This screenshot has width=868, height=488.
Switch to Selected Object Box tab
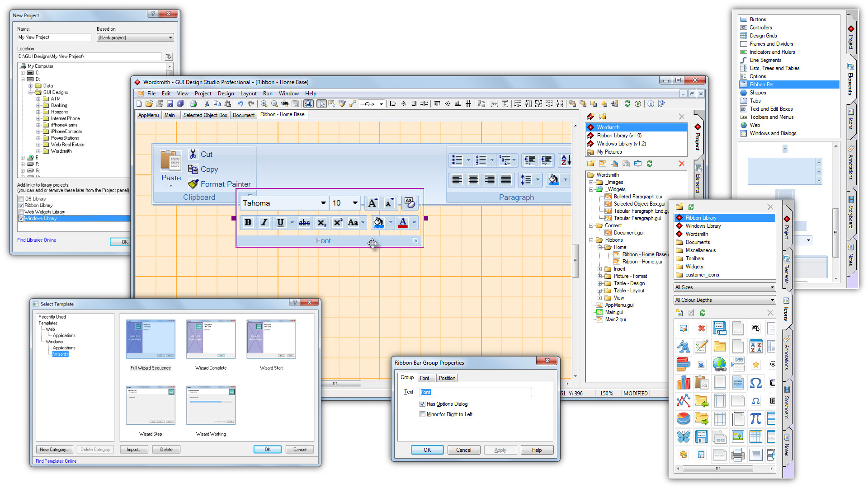[x=205, y=115]
